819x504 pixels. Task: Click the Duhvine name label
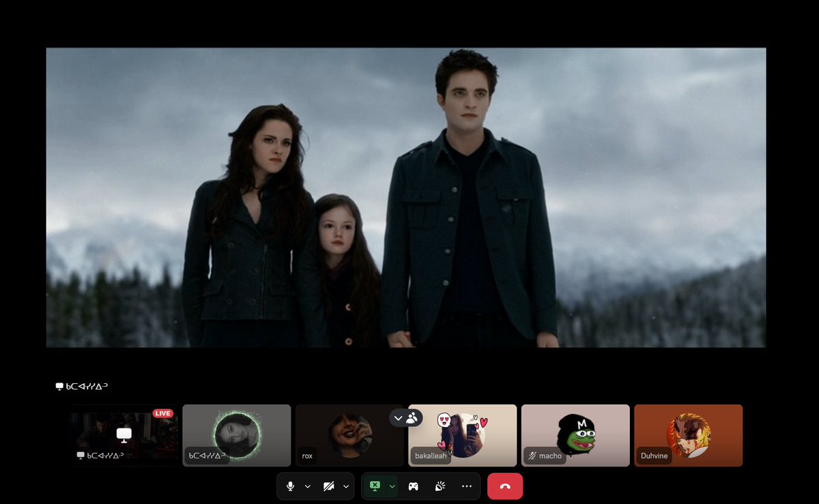[655, 456]
